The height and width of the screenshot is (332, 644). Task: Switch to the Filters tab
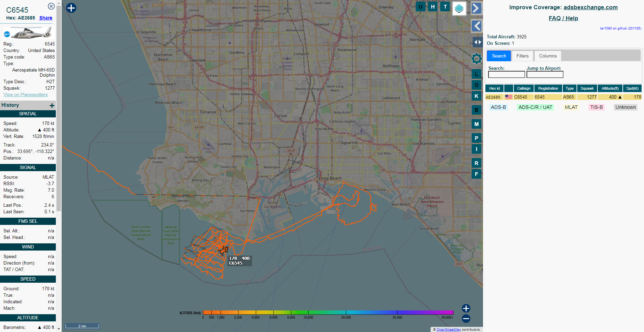pos(522,56)
